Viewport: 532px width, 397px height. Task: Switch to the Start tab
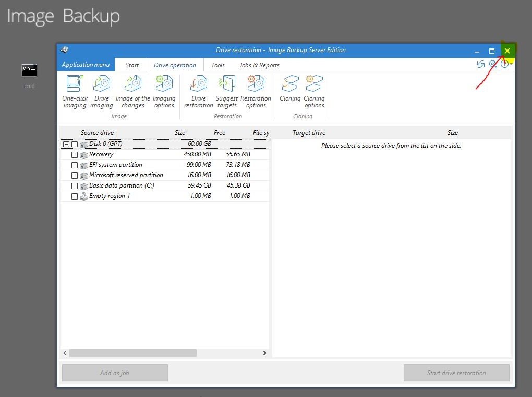132,65
